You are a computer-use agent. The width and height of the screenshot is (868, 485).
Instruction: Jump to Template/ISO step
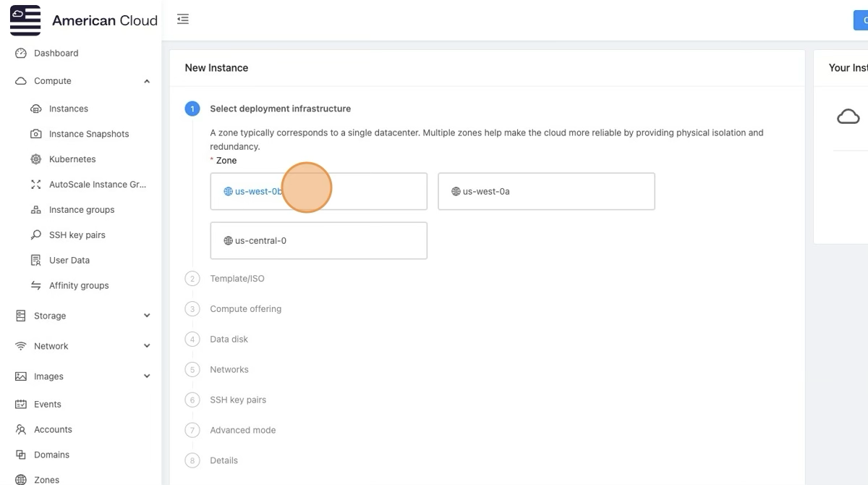(x=237, y=279)
